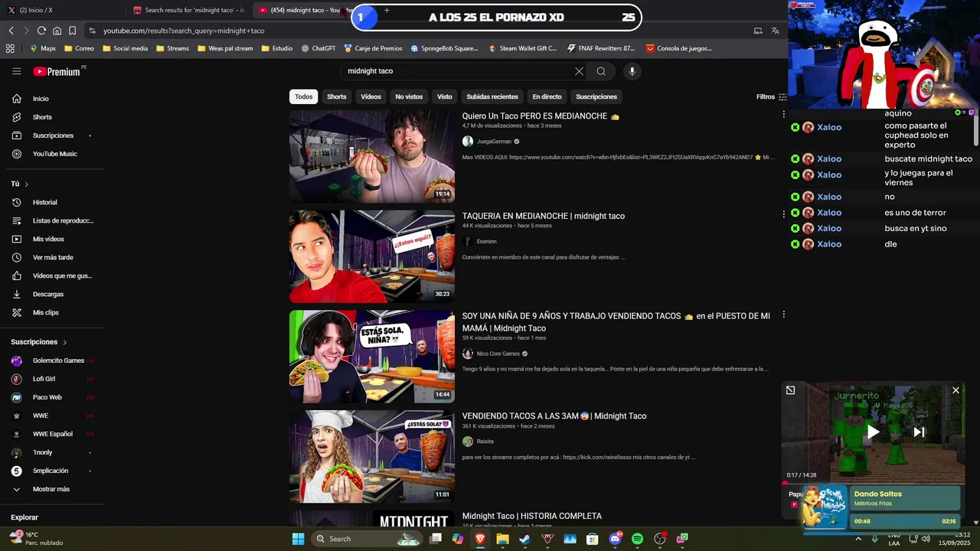Play the miniplayer video
The height and width of the screenshot is (551, 980).
point(873,432)
